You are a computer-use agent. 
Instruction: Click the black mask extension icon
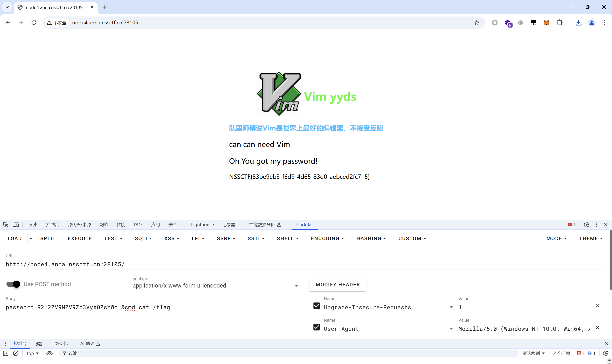533,22
